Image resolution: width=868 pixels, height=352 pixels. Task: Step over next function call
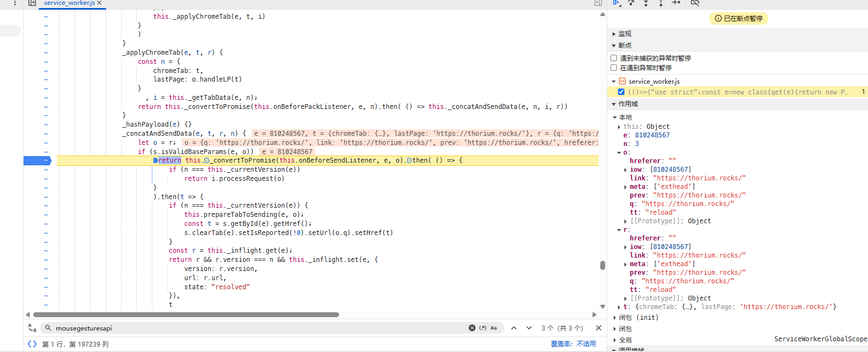point(631,3)
